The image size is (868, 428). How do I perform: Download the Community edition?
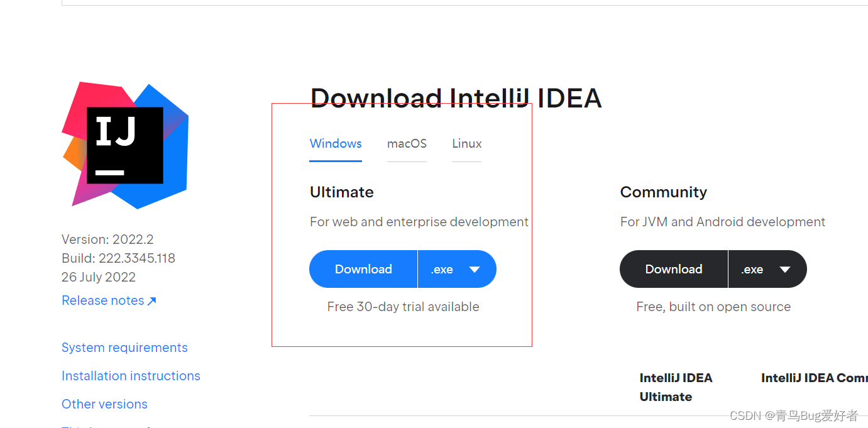[x=674, y=269]
